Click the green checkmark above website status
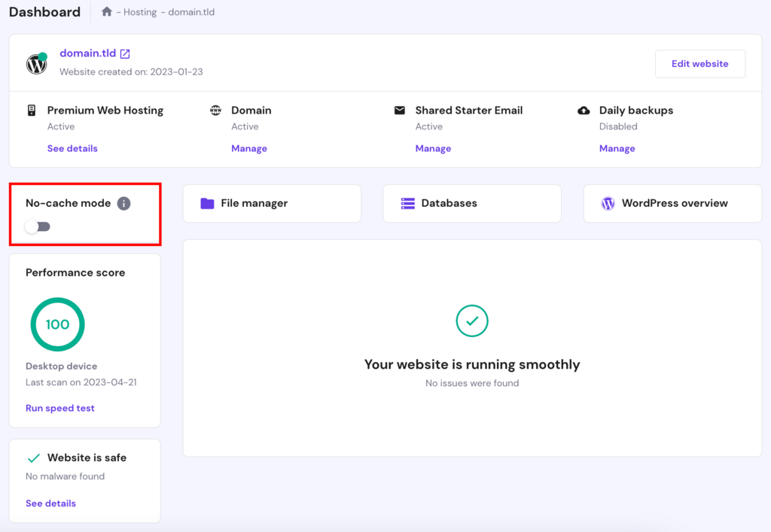Viewport: 771px width, 532px height. coord(472,321)
